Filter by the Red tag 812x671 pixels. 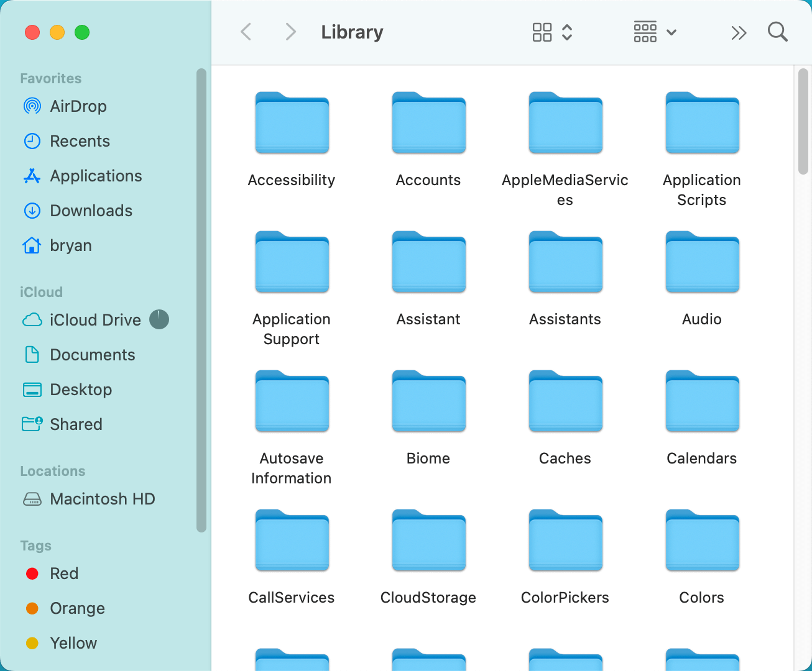coord(63,573)
